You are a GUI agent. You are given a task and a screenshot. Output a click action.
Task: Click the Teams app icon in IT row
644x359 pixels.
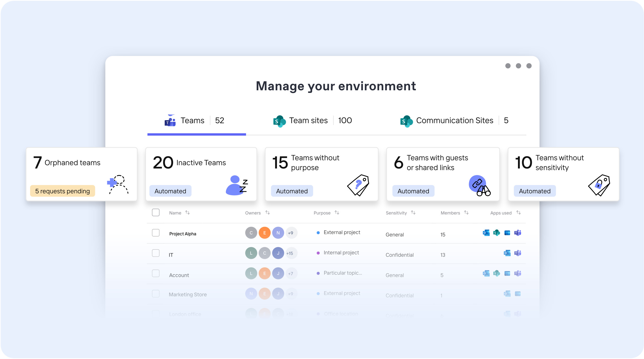pyautogui.click(x=517, y=253)
